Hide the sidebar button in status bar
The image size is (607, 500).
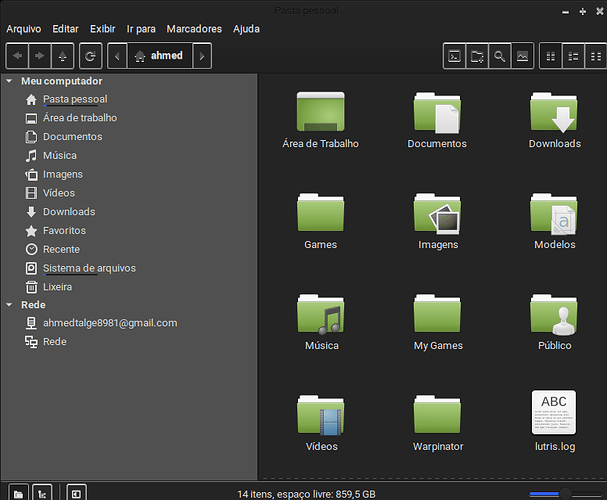point(76,493)
